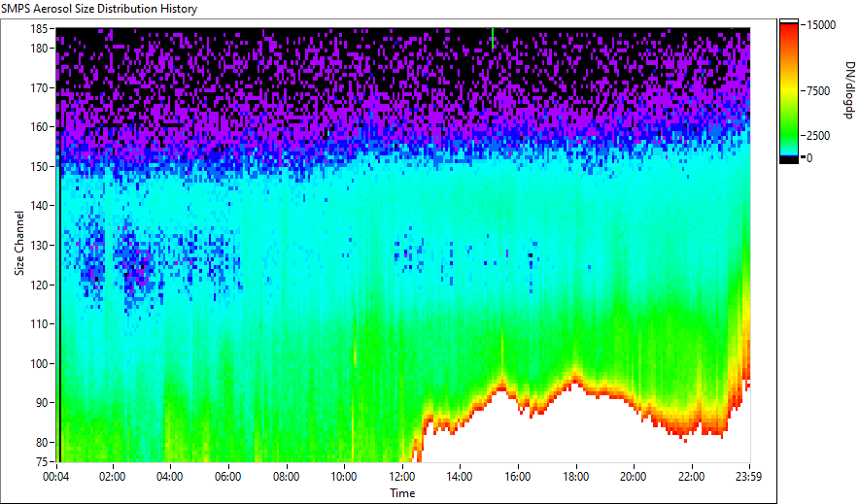
Task: Click the 08:00 time tick label
Action: coord(286,477)
